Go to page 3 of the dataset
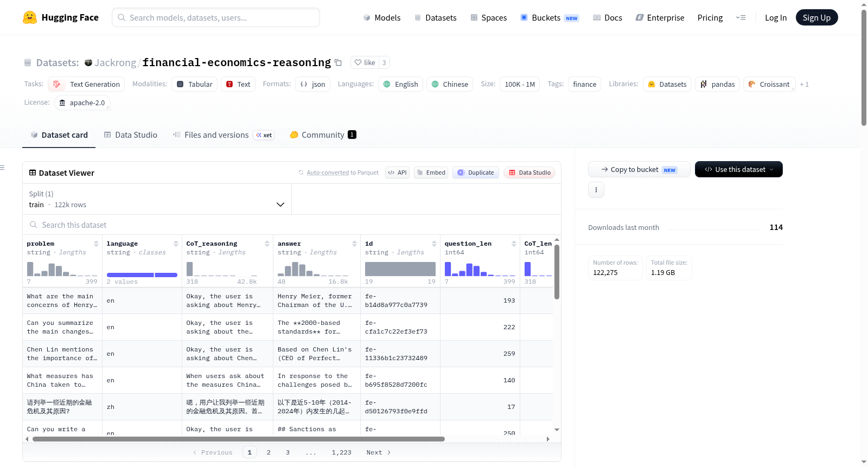This screenshot has height=467, width=868. point(288,452)
